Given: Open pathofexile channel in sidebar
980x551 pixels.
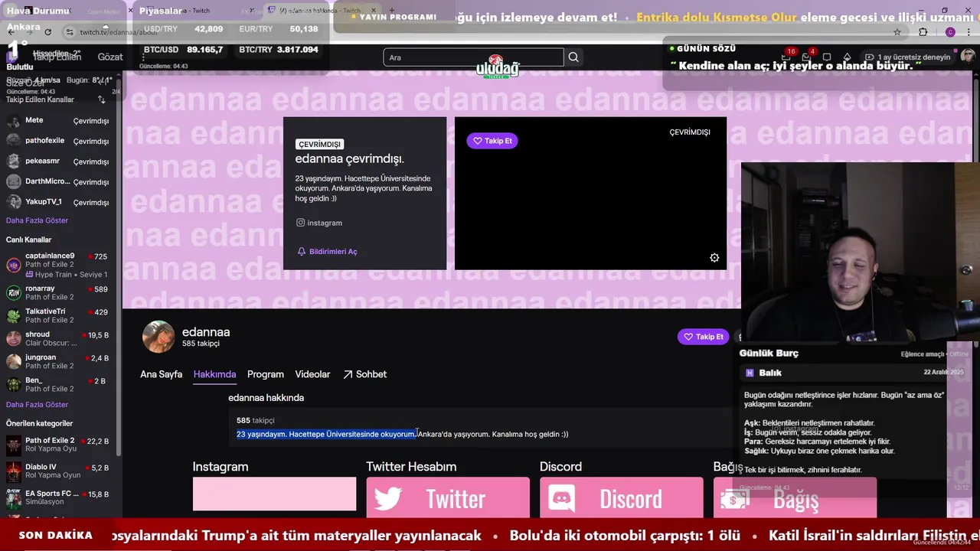Looking at the screenshot, I should pyautogui.click(x=60, y=141).
